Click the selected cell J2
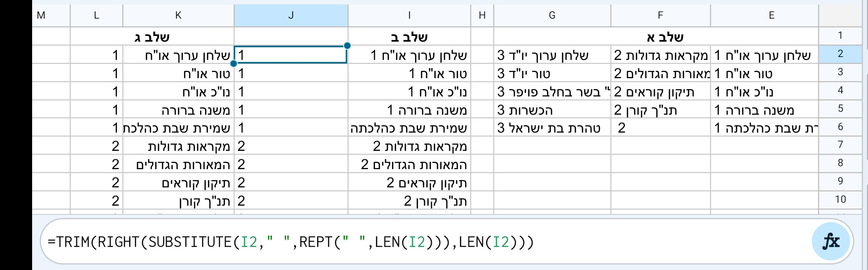This screenshot has width=868, height=270. point(291,55)
